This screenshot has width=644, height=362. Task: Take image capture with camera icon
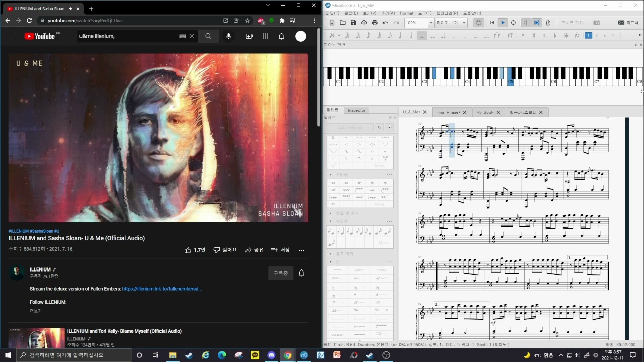tap(596, 23)
